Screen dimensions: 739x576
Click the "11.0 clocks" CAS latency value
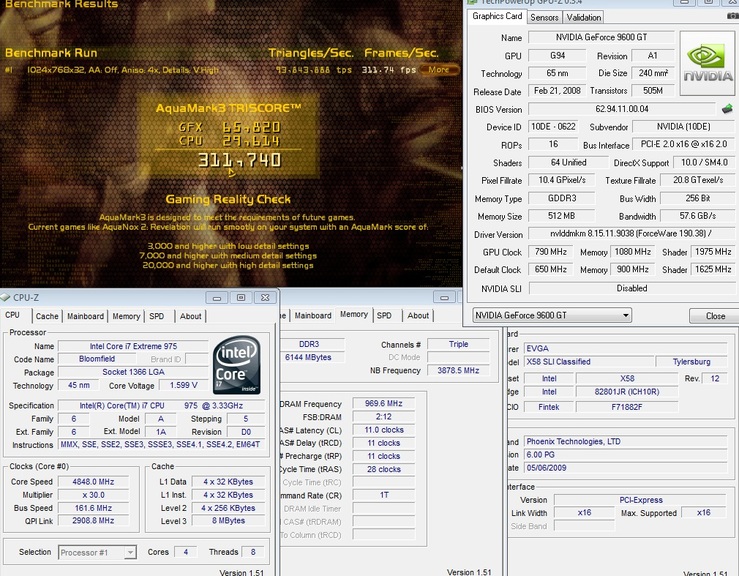pyautogui.click(x=384, y=430)
